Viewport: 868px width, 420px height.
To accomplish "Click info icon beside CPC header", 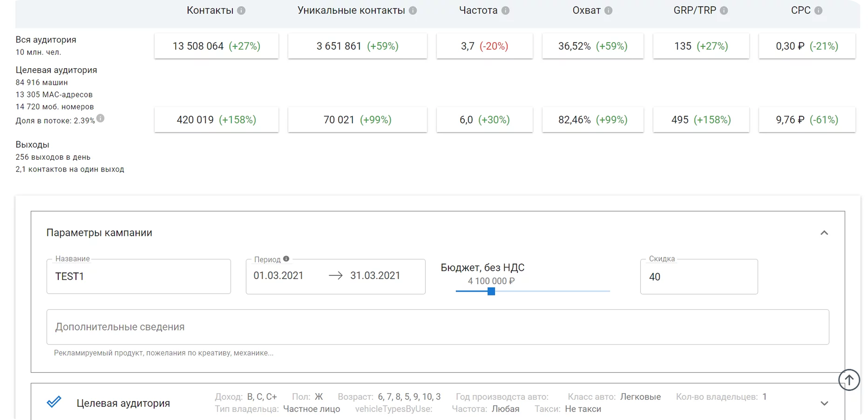I will tap(818, 10).
